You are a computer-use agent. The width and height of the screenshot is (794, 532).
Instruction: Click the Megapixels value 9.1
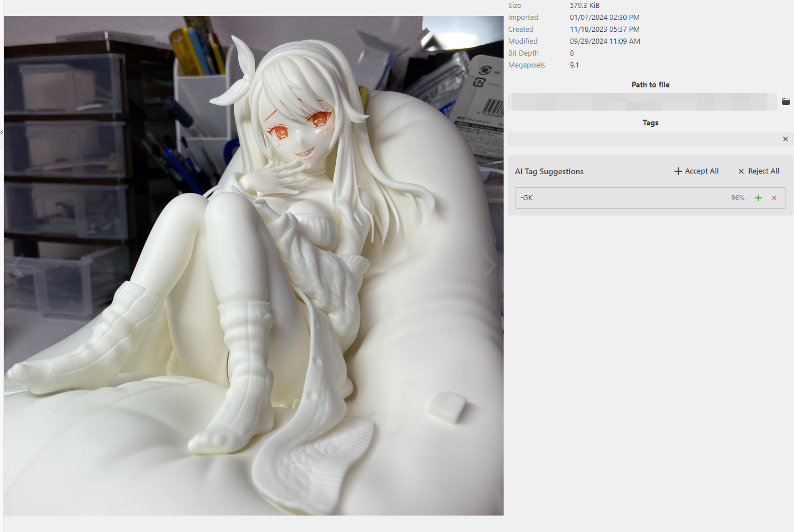click(575, 65)
